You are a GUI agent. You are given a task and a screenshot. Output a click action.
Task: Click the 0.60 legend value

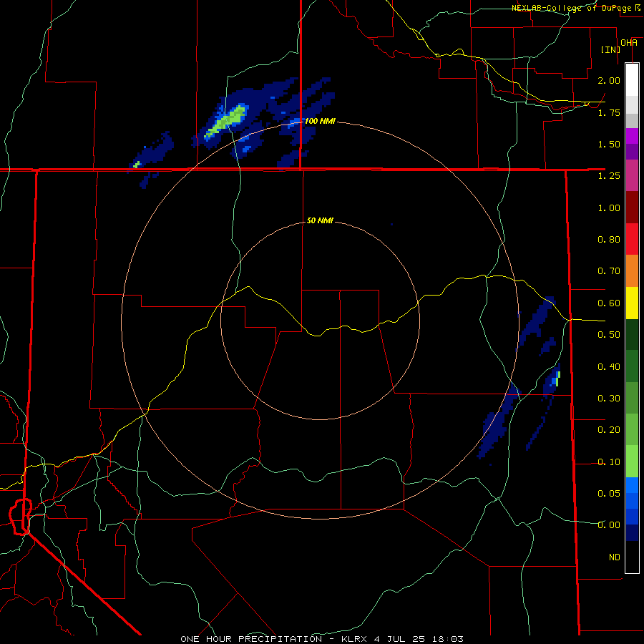pos(609,303)
